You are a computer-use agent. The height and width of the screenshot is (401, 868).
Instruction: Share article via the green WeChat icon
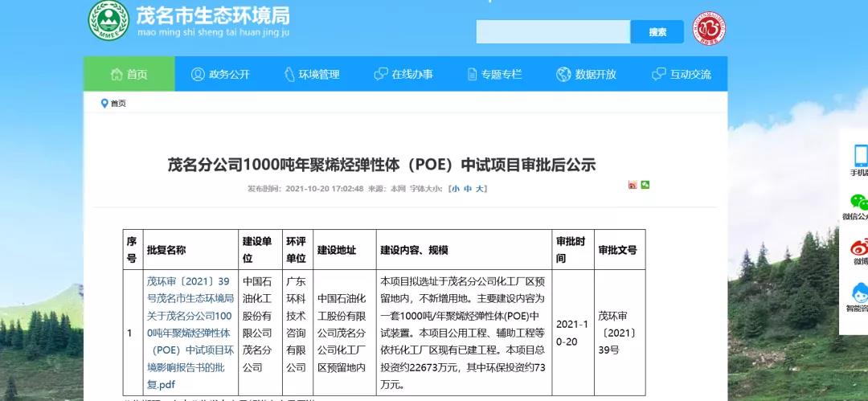pos(645,185)
